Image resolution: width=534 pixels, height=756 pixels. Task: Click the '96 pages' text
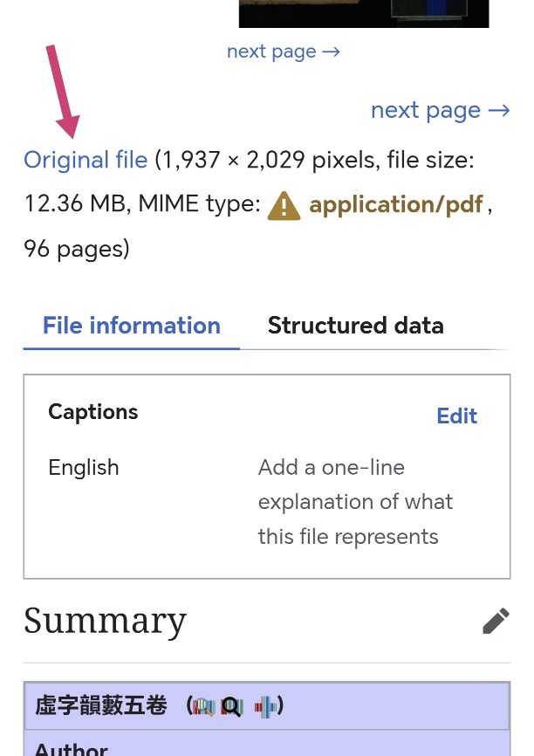[76, 250]
